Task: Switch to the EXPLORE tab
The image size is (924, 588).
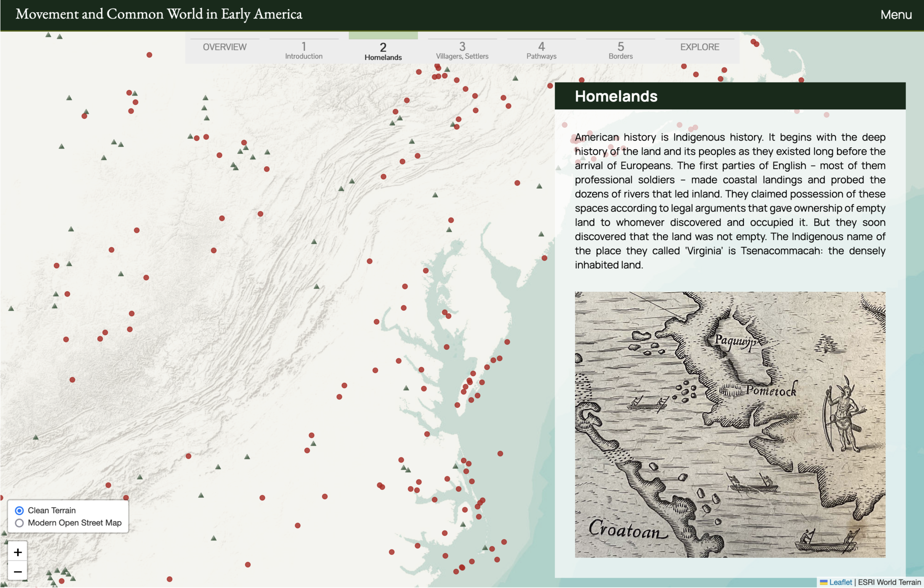Action: point(699,47)
